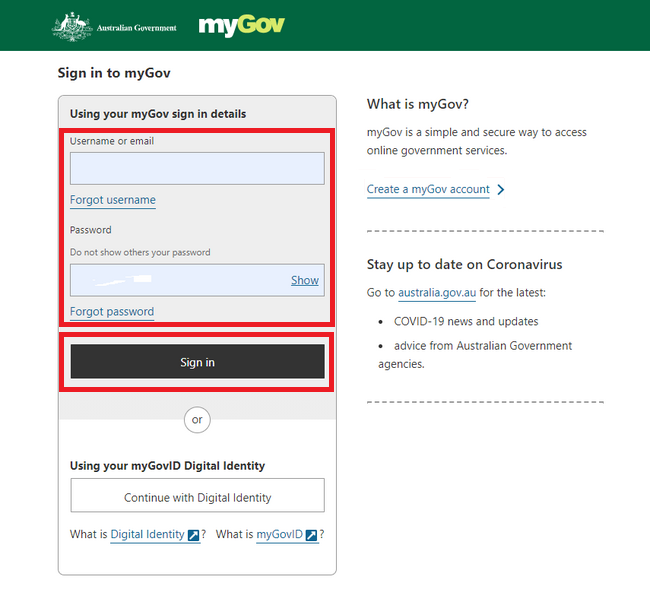The image size is (650, 605).
Task: Open the Forgot username link
Action: point(113,200)
